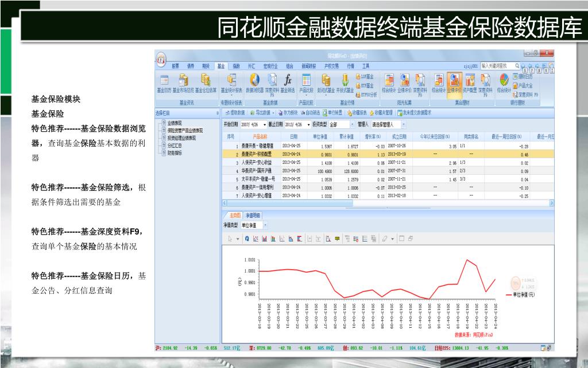Click the 我来提交数据需求 button
The width and height of the screenshot is (588, 368).
415,113
